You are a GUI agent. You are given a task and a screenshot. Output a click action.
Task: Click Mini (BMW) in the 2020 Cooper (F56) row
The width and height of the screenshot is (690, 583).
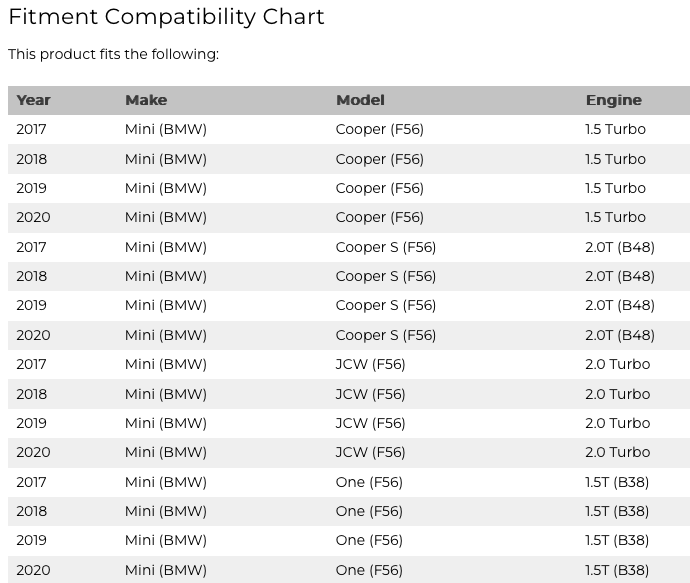tap(165, 217)
